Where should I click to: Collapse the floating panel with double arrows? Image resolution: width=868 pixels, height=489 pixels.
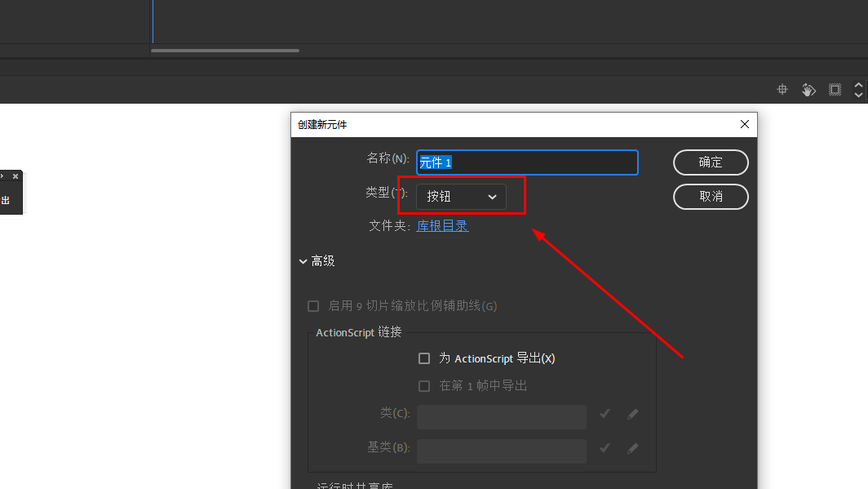coord(2,176)
